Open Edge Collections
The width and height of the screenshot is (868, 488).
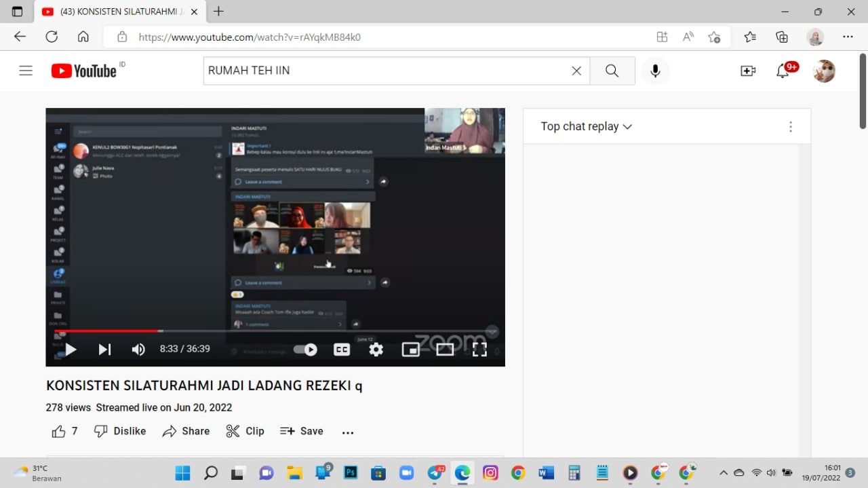click(782, 37)
